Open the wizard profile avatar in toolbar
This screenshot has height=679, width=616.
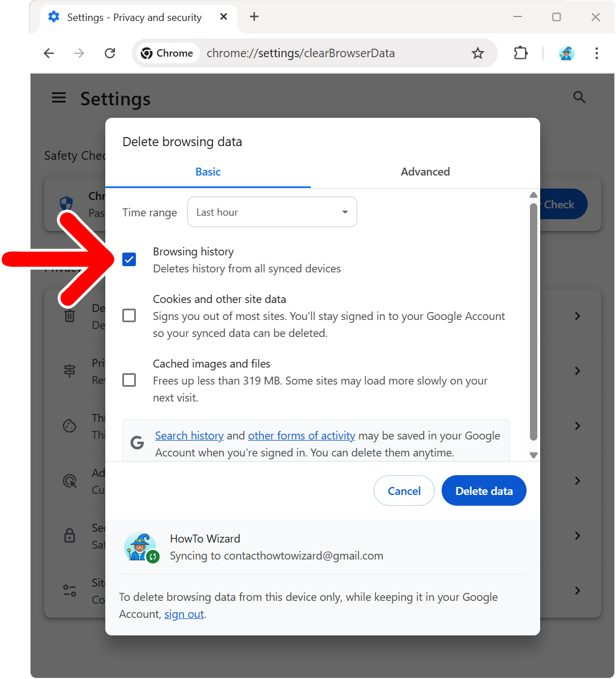[566, 53]
